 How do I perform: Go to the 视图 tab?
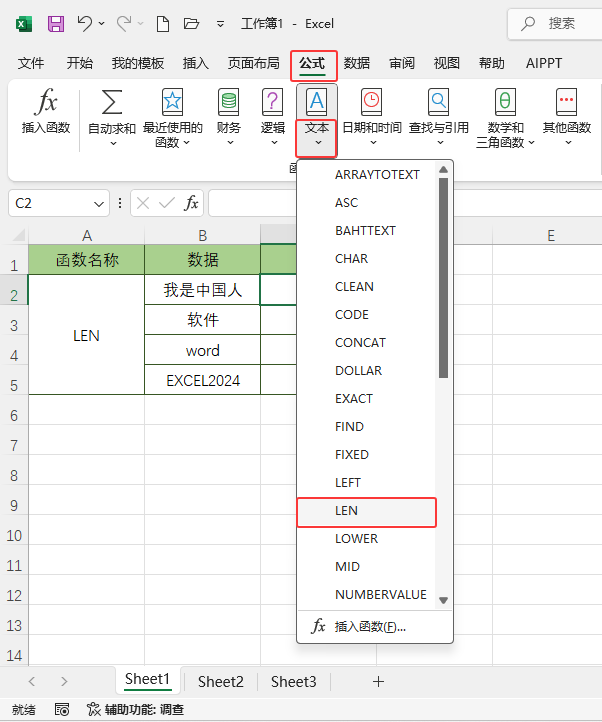[x=447, y=63]
